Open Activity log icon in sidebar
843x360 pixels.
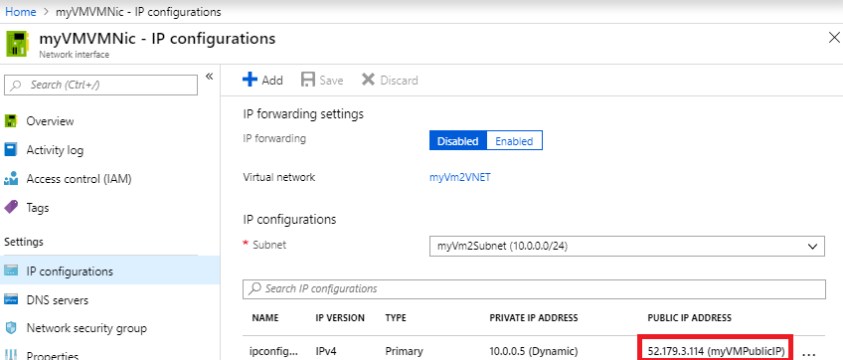11,150
